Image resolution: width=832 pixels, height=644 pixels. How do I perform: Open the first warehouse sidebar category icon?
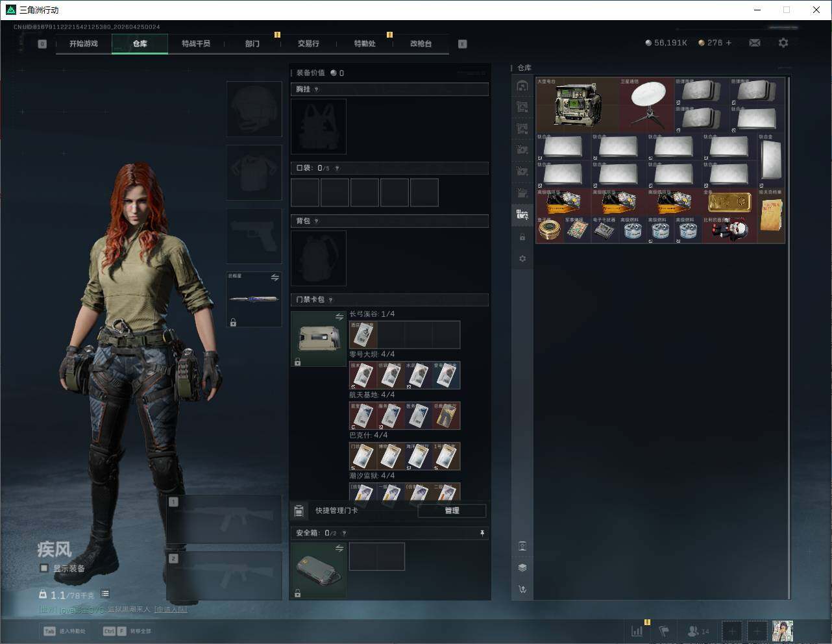(522, 86)
